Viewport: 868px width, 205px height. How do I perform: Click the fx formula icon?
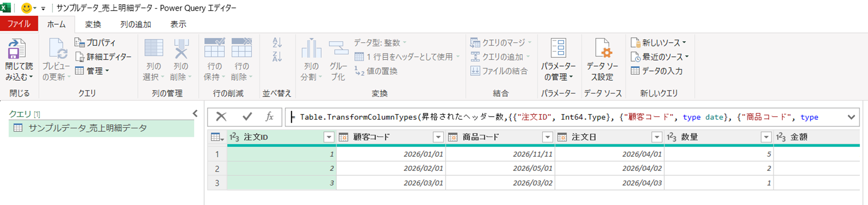click(x=269, y=117)
